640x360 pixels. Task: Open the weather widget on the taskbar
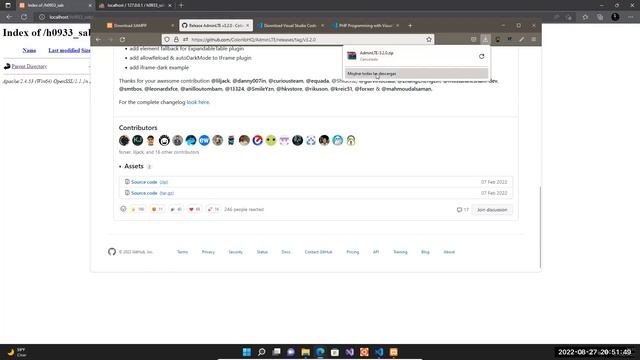pyautogui.click(x=16, y=352)
